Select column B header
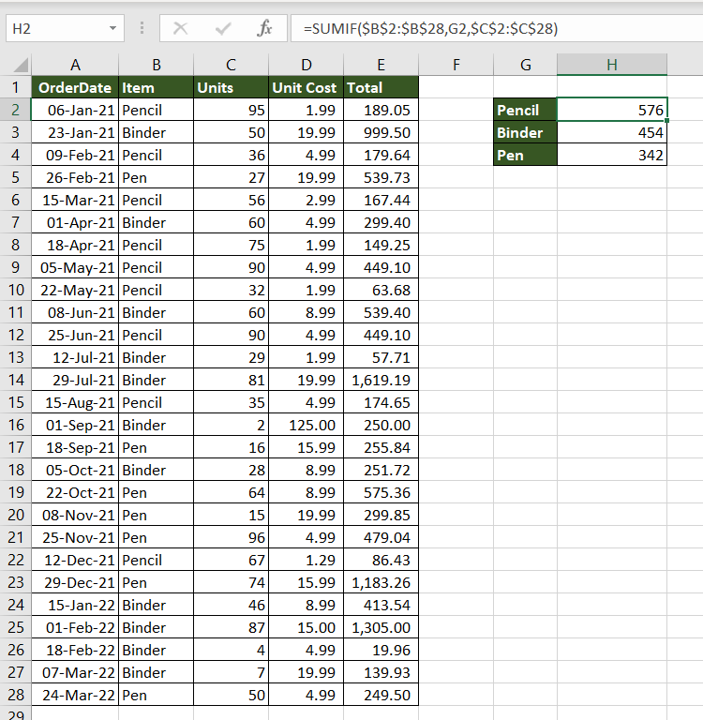Viewport: 703px width, 720px height. (x=155, y=66)
